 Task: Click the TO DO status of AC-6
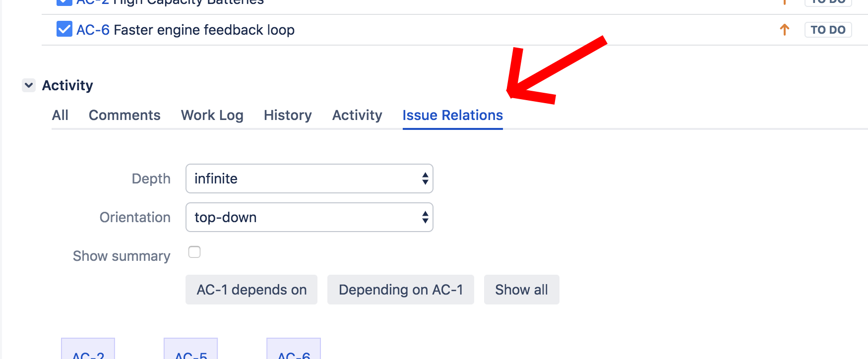click(828, 30)
